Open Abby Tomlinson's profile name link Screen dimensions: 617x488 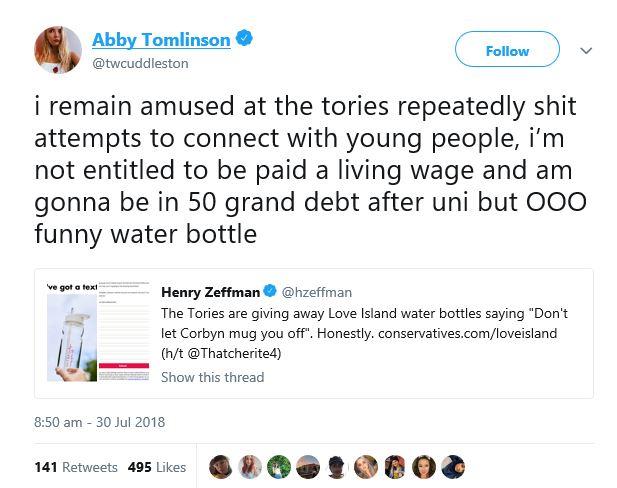pos(161,40)
